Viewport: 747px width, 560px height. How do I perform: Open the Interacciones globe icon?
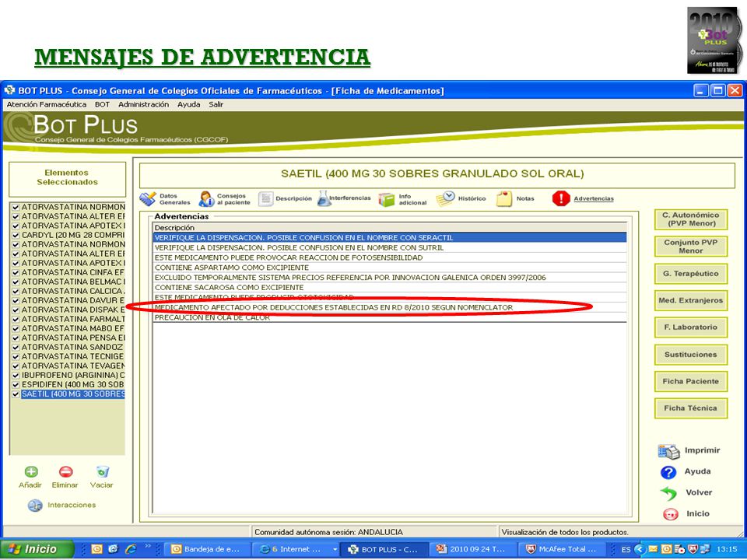click(x=35, y=506)
